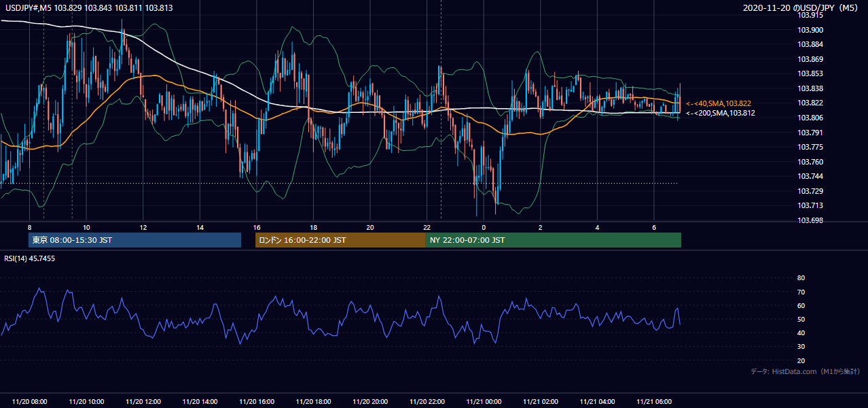Click the 103.853 price axis label

(810, 73)
